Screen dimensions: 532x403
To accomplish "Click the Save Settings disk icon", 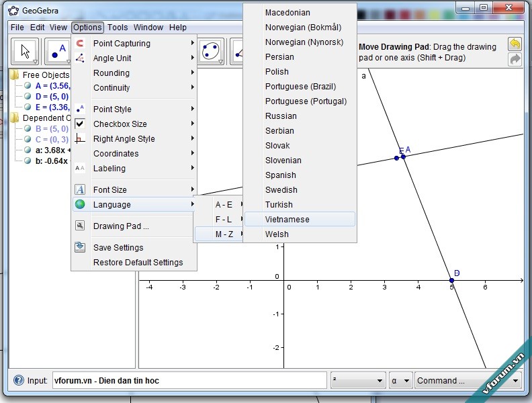I will (x=80, y=247).
